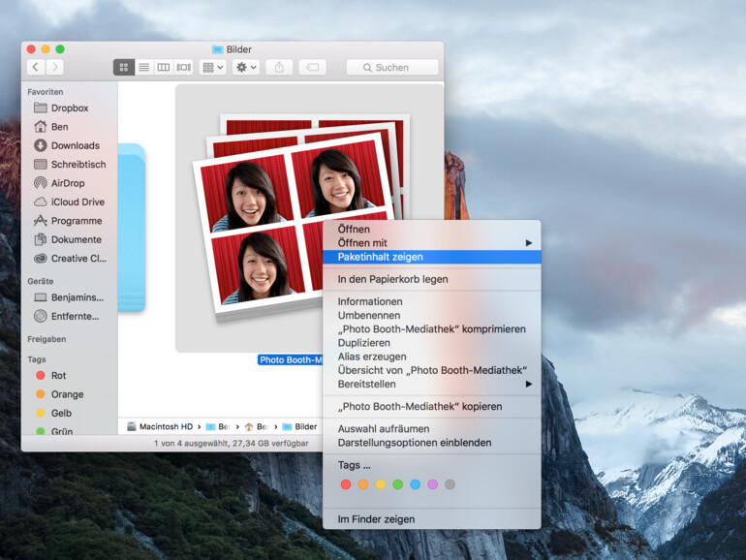Choose In den Papierkorb legen
The height and width of the screenshot is (560, 746).
(431, 279)
